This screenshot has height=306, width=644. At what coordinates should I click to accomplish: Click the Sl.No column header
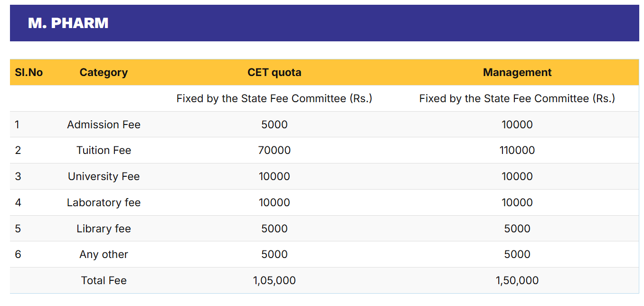[x=29, y=72]
